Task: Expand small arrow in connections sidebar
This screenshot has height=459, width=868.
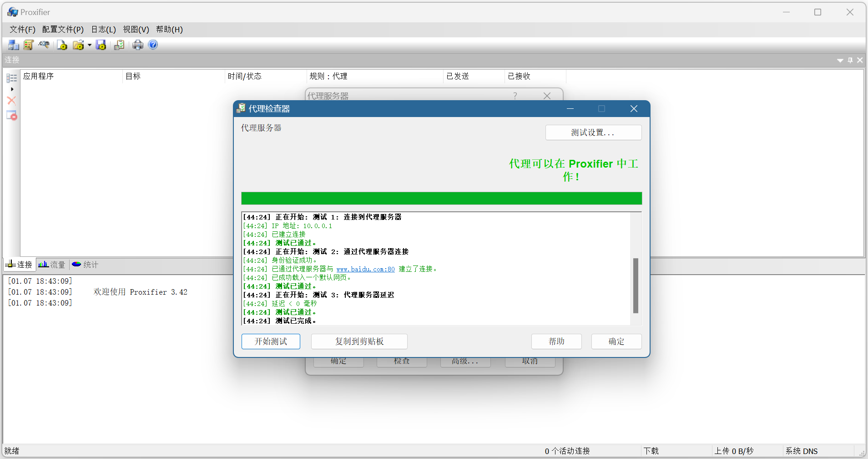Action: click(12, 89)
